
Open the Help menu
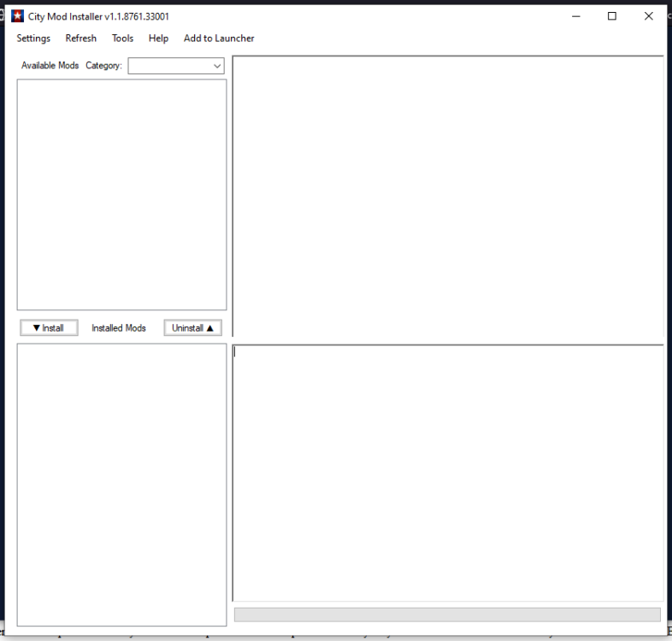158,38
